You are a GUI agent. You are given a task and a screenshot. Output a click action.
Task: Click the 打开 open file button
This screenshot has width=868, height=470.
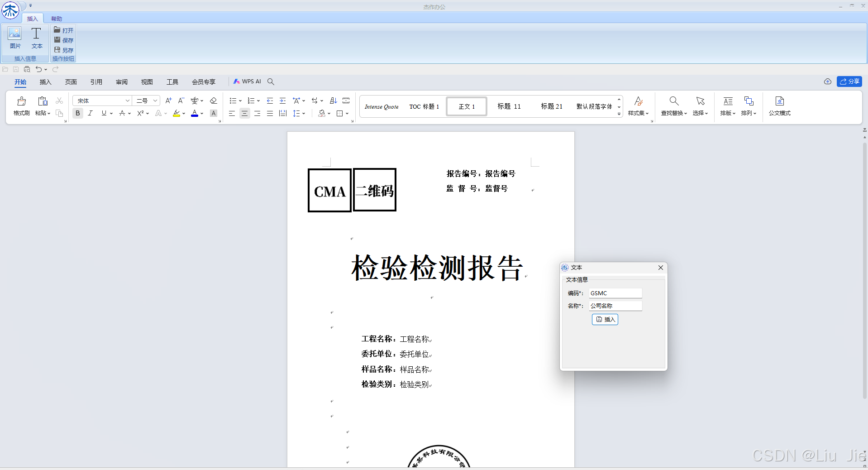click(x=63, y=30)
